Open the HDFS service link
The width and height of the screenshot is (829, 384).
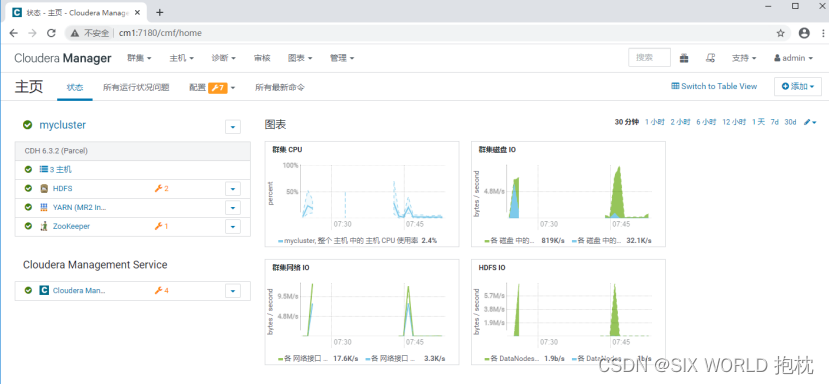(x=62, y=188)
